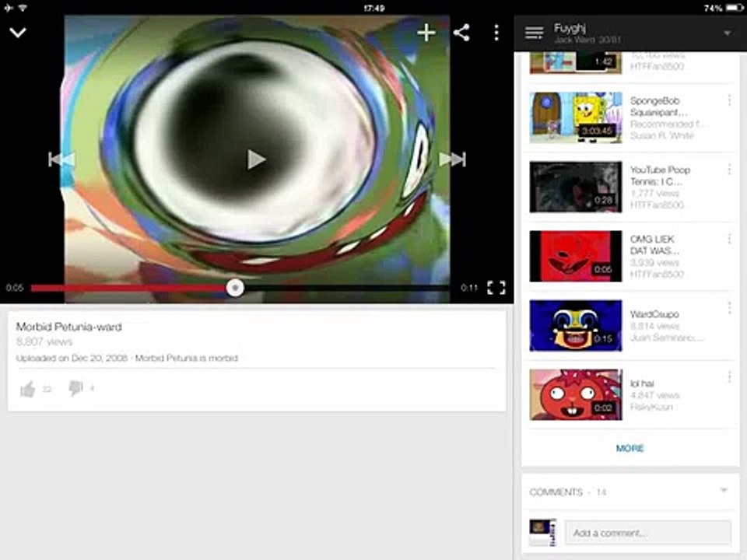The width and height of the screenshot is (747, 560).
Task: Expand the Comments section arrow
Action: pyautogui.click(x=724, y=491)
